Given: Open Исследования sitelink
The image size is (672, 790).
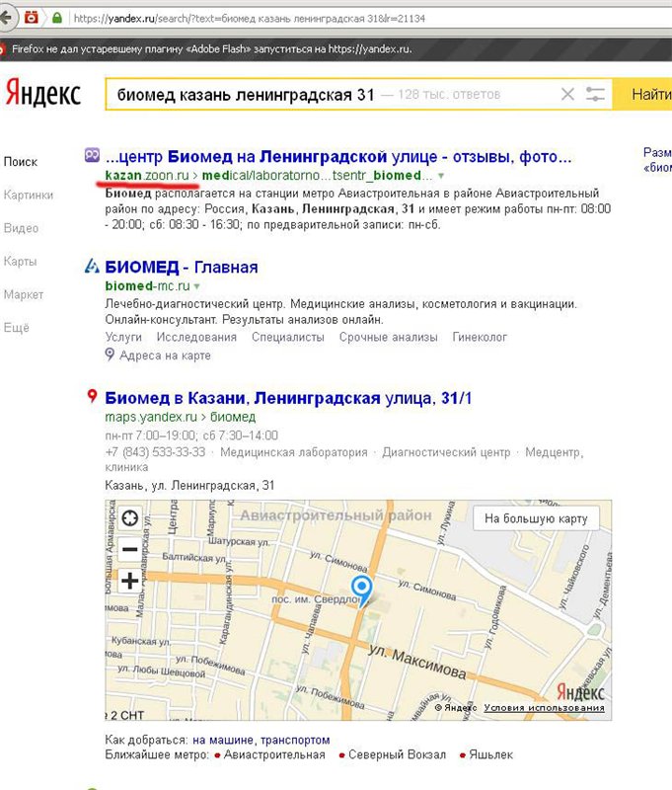Looking at the screenshot, I should click(196, 337).
